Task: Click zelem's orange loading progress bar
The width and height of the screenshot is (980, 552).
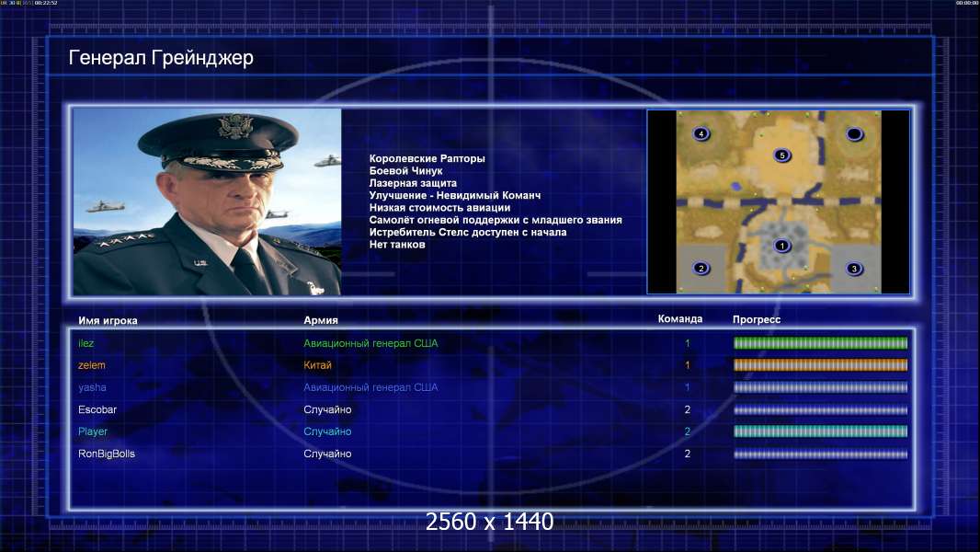Action: pos(820,365)
